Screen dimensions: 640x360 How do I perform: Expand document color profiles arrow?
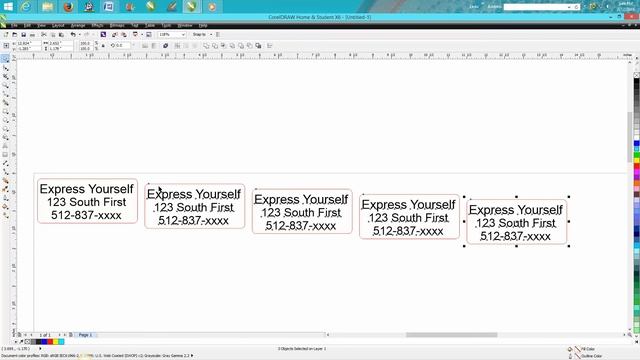tap(192, 356)
